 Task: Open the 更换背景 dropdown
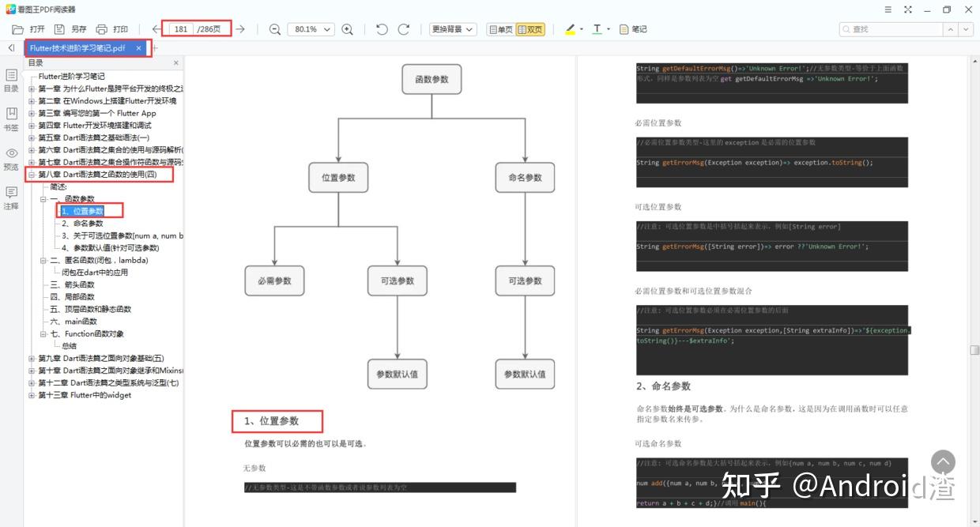point(453,29)
